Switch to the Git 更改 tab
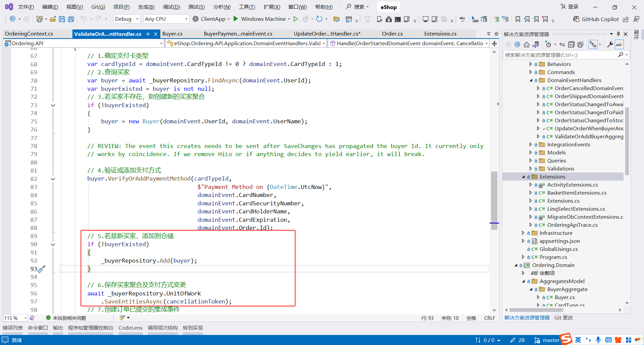Viewport: 644px width, 345px height. pos(563,318)
